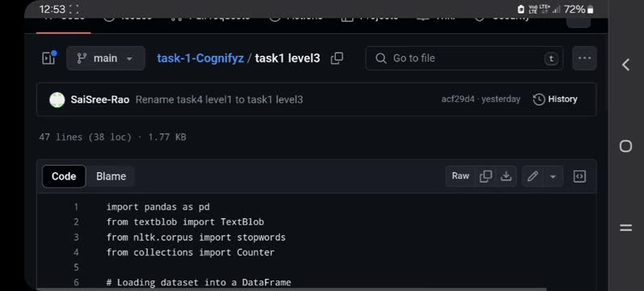Screen dimensions: 644x291
Task: Tap the Android back chevron
Action: 625,65
